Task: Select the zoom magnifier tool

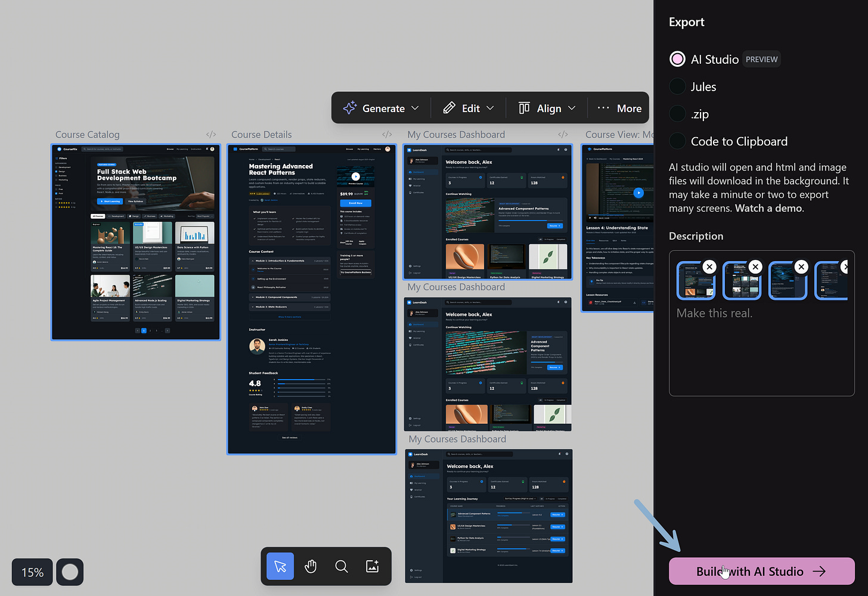Action: 342,566
